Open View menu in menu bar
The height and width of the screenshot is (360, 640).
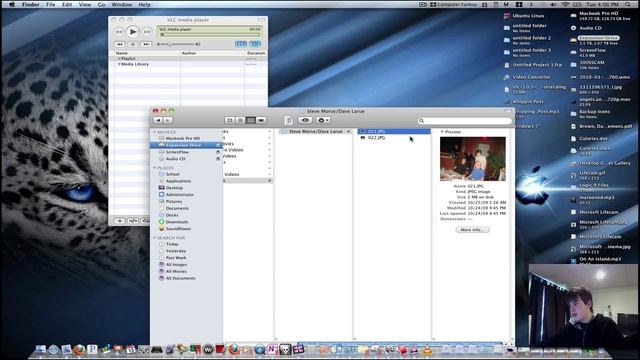(85, 4)
